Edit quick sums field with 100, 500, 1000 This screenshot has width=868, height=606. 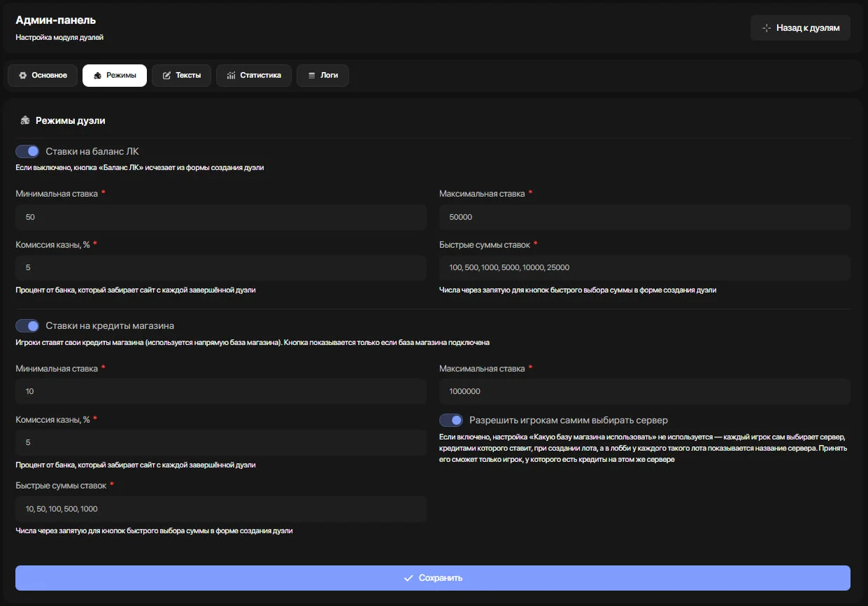pos(645,267)
